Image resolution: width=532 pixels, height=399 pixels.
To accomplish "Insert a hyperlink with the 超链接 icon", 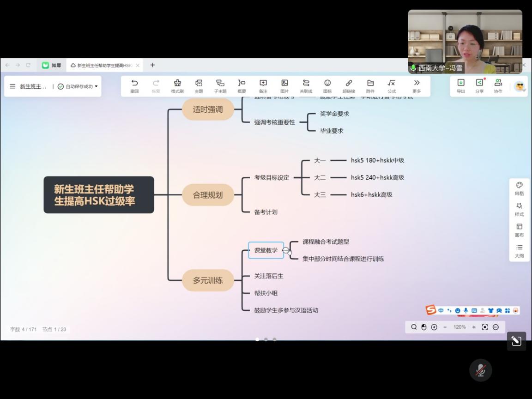I will click(x=349, y=85).
